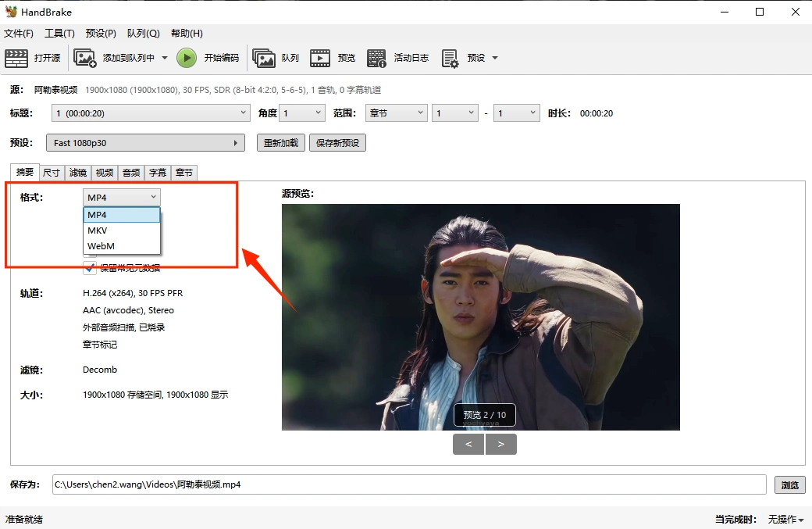The height and width of the screenshot is (529, 812).
Task: Expand the toolbar Presets dropdown arrow
Action: pos(494,58)
